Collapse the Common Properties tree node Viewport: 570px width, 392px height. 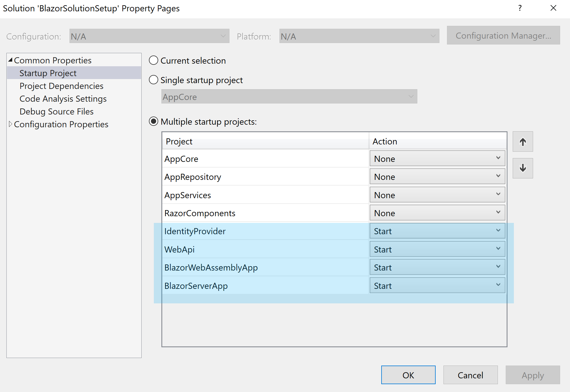pos(10,60)
